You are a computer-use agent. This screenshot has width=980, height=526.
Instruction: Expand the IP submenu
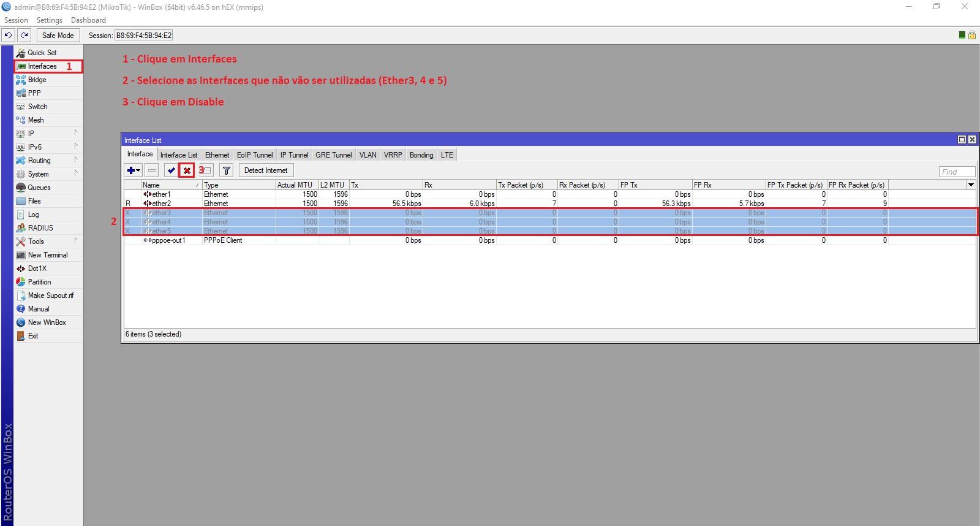(x=48, y=134)
